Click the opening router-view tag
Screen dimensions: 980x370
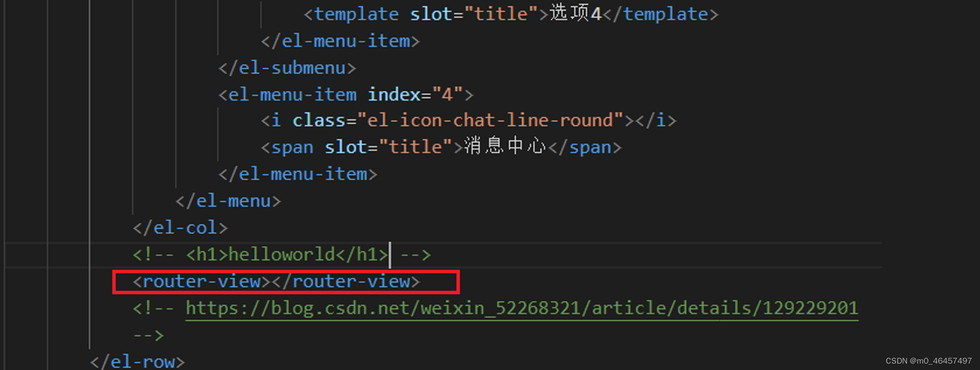point(202,281)
